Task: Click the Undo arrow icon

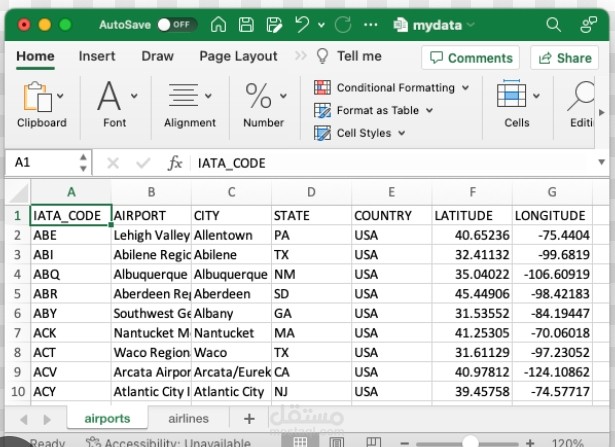Action: [x=302, y=25]
